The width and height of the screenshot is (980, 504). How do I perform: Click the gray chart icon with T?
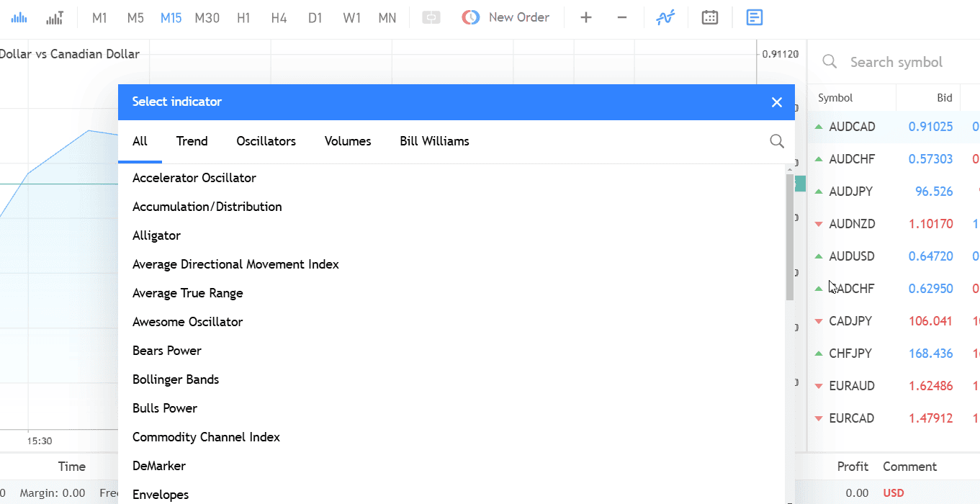coord(55,18)
